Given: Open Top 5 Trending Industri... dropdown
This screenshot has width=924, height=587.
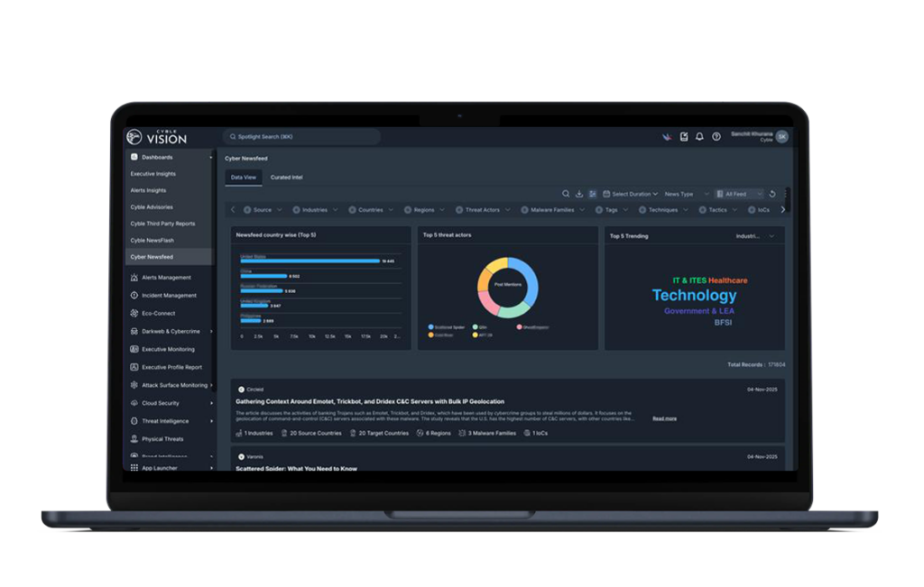Looking at the screenshot, I should point(754,236).
